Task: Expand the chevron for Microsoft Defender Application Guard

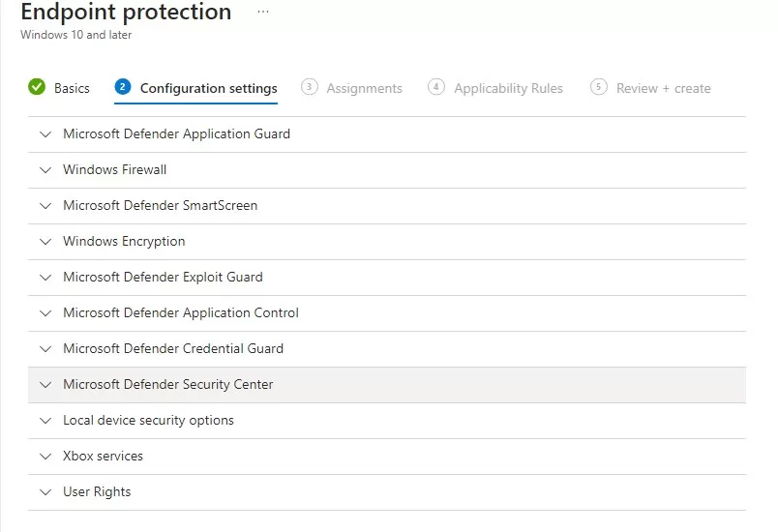Action: coord(45,134)
